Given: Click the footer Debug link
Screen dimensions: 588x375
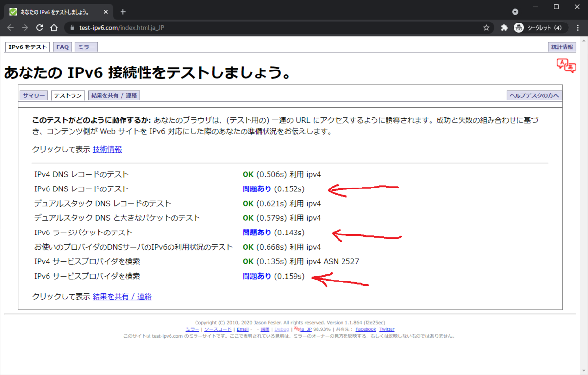Looking at the screenshot, I should (x=281, y=329).
